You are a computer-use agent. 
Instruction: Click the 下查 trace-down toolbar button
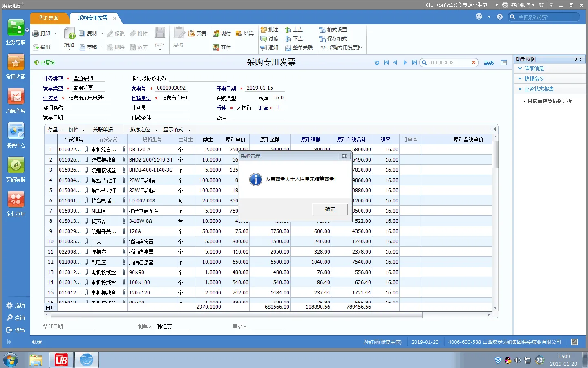click(x=294, y=39)
